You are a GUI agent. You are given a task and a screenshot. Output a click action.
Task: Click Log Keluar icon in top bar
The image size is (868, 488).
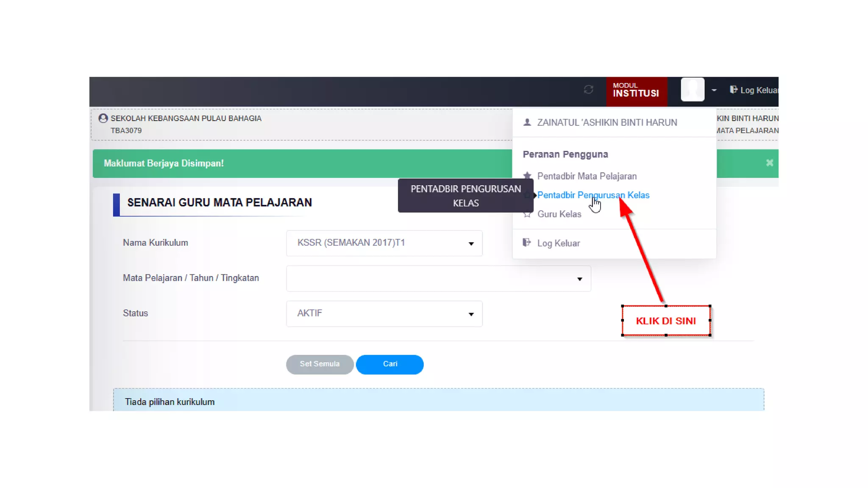coord(733,90)
